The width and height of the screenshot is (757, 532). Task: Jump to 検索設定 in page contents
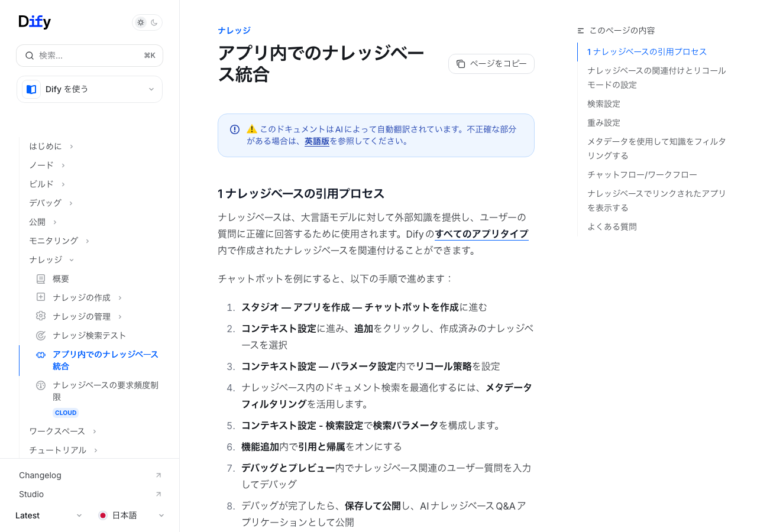pyautogui.click(x=603, y=104)
